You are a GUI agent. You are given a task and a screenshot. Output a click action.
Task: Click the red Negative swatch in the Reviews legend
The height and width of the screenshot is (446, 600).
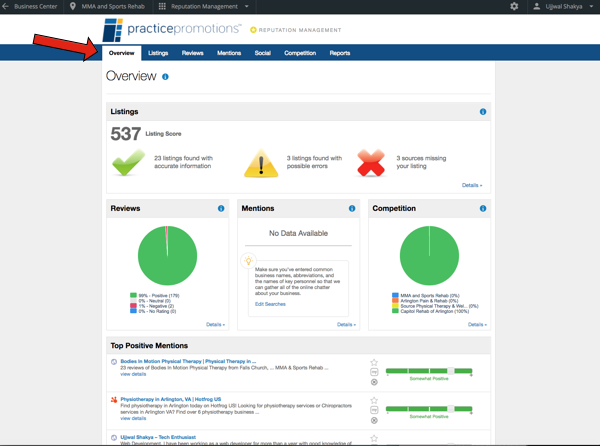(x=133, y=306)
